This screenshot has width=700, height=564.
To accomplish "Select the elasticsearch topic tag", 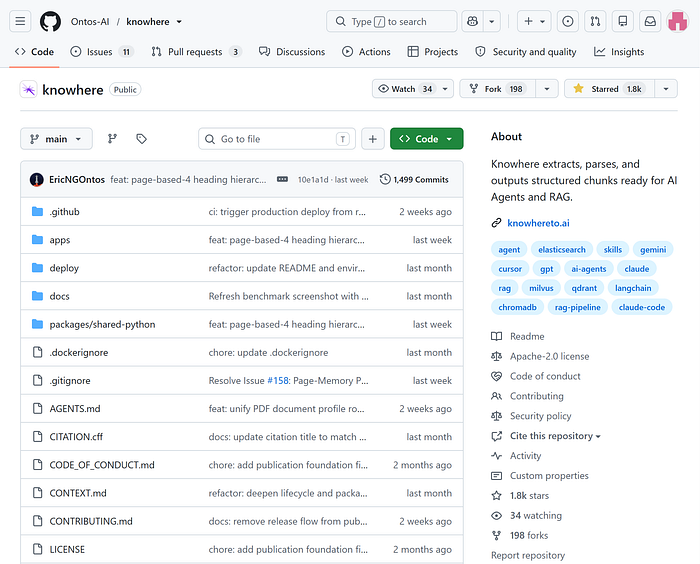I will 562,250.
